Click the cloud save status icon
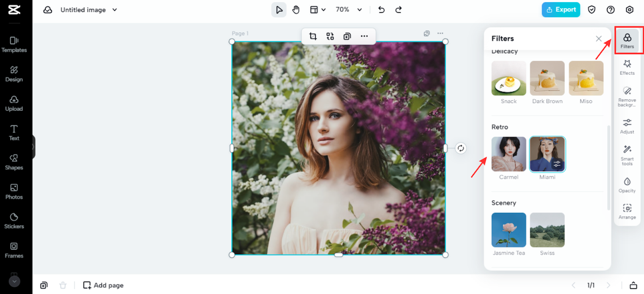This screenshot has height=294, width=644. coord(48,10)
